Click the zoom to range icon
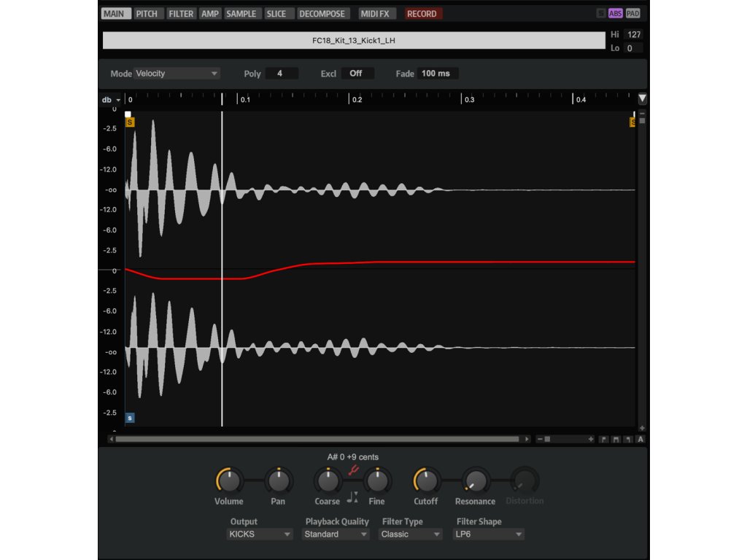The image size is (747, 560). [x=616, y=439]
